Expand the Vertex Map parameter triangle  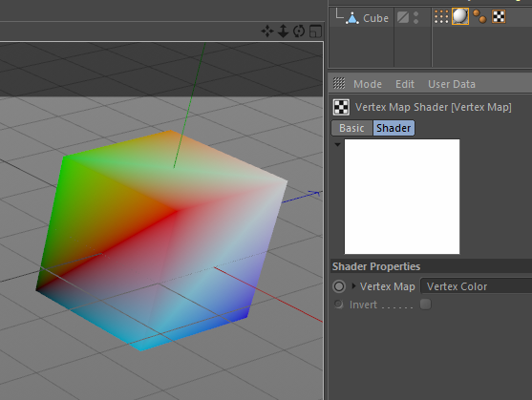pos(354,285)
